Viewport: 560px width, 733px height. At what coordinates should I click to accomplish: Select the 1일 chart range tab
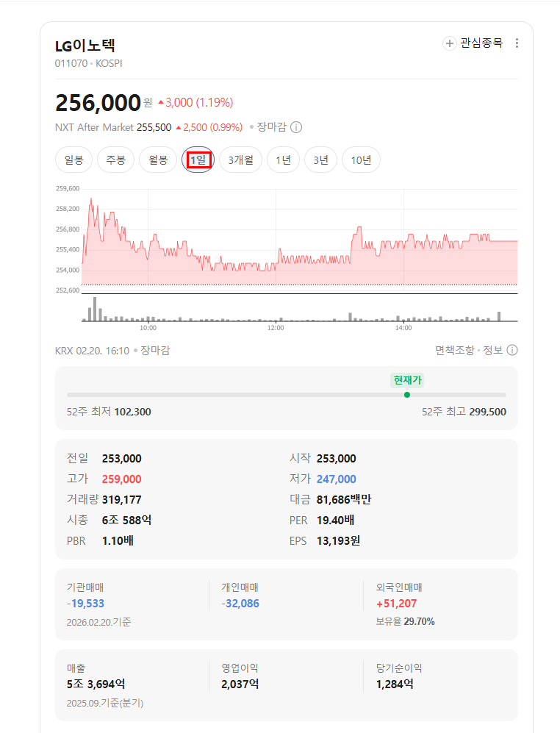tap(198, 160)
